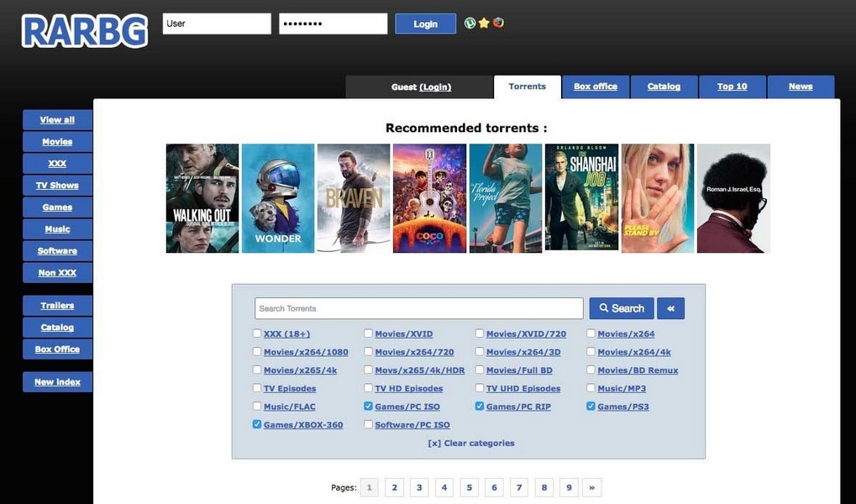
Task: Open the Catalog tab in the top bar
Action: (664, 87)
